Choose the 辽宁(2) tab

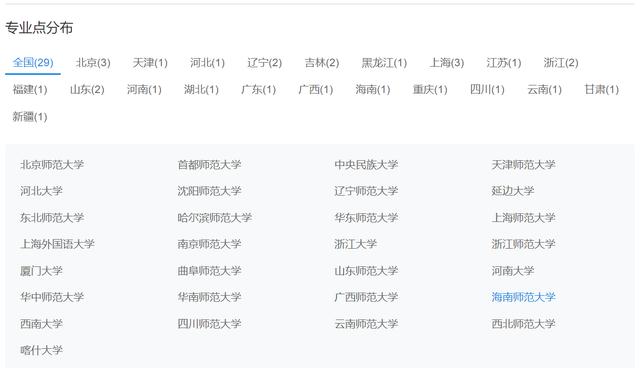pyautogui.click(x=264, y=62)
